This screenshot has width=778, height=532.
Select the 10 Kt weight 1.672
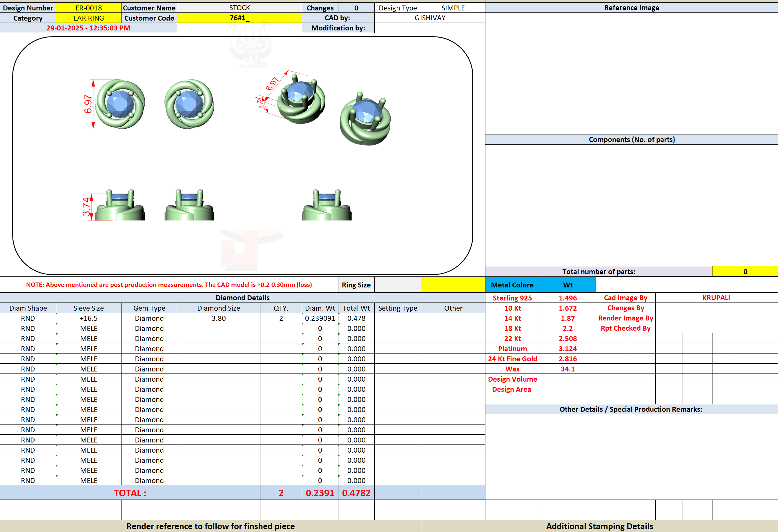(x=568, y=308)
